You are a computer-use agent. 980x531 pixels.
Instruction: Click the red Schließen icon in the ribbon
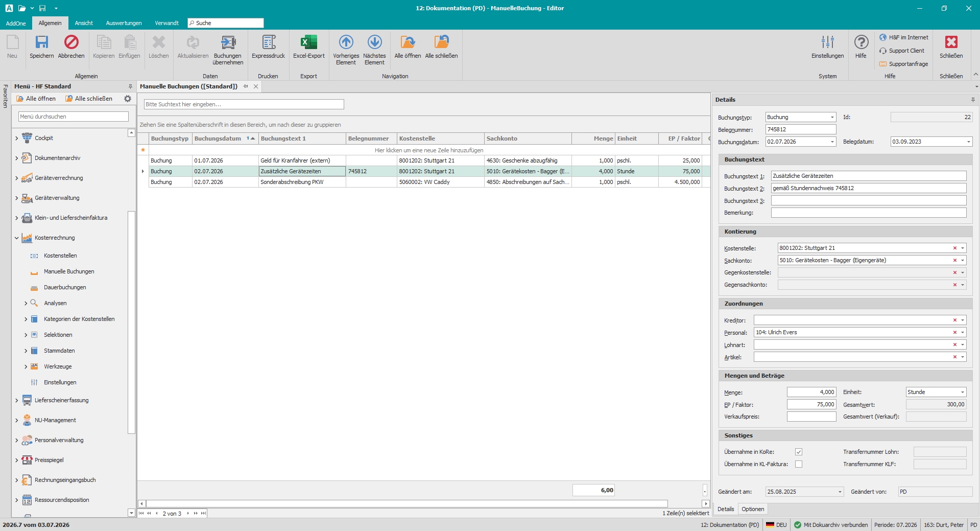(x=951, y=42)
